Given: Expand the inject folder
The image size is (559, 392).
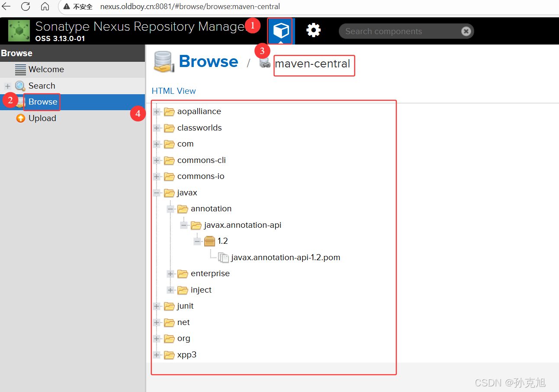Looking at the screenshot, I should (x=170, y=290).
